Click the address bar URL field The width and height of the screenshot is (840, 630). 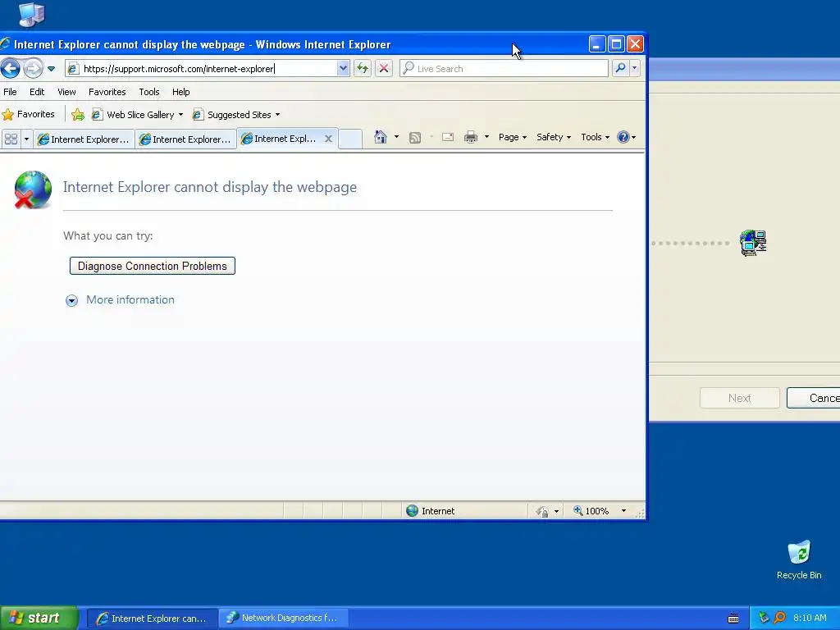pyautogui.click(x=209, y=69)
